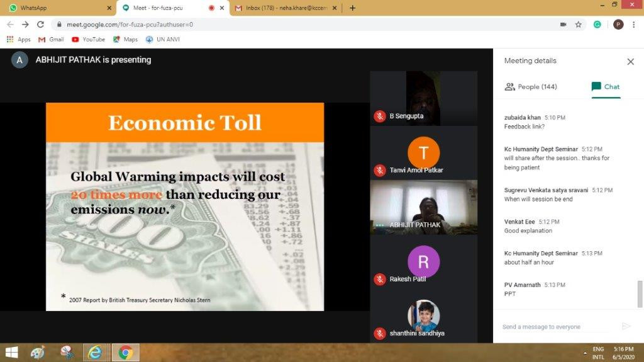
Task: Click the chat panel scrollbar thumb
Action: click(640, 293)
